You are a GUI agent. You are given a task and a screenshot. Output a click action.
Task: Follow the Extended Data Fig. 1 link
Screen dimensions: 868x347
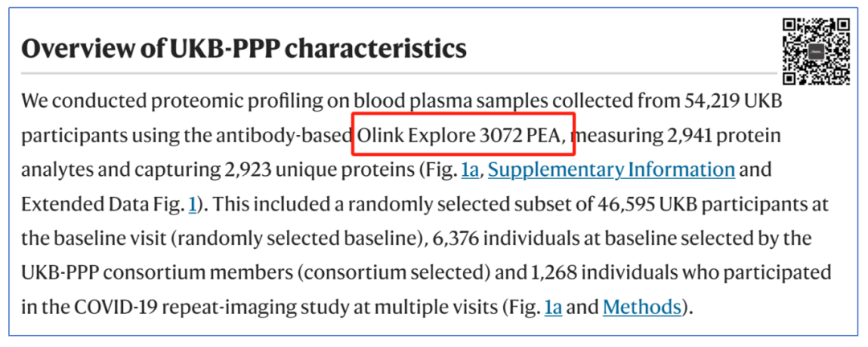click(193, 204)
